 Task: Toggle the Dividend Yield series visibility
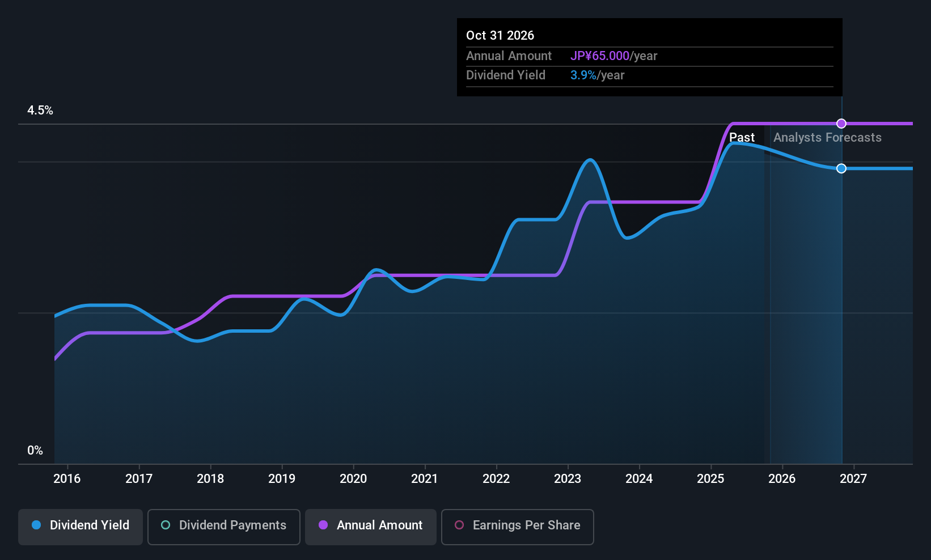(80, 527)
